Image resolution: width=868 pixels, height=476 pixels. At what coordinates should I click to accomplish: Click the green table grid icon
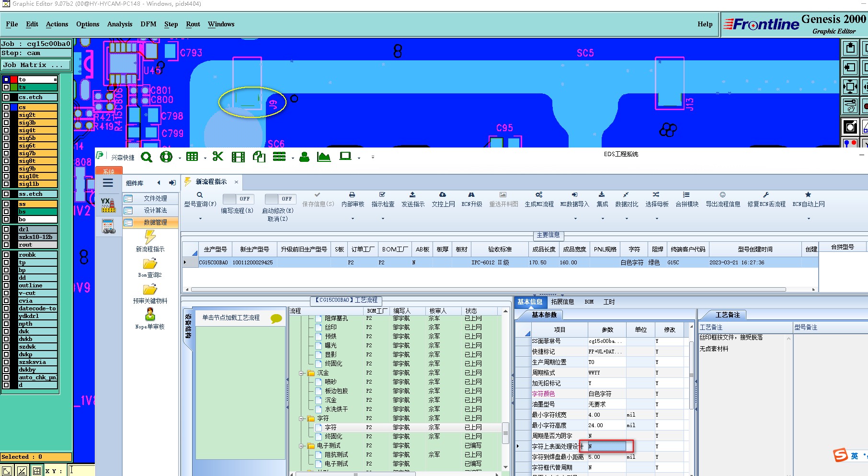(x=192, y=157)
